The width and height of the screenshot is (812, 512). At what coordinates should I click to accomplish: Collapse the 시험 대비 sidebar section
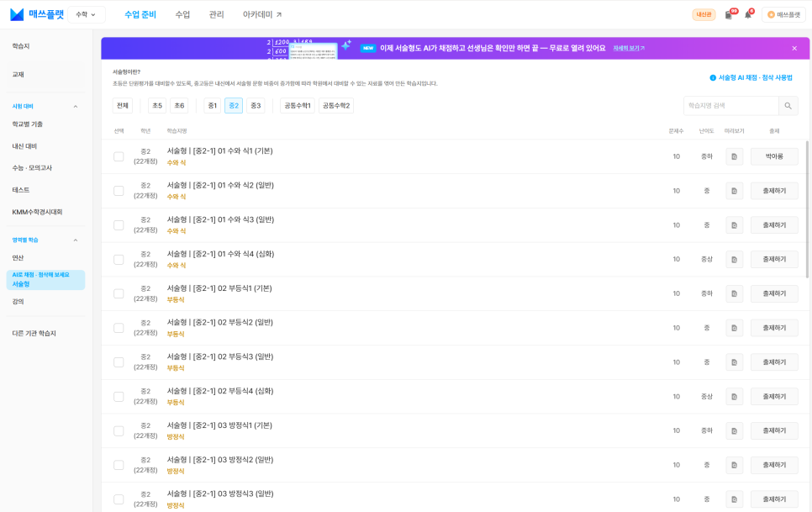[76, 107]
